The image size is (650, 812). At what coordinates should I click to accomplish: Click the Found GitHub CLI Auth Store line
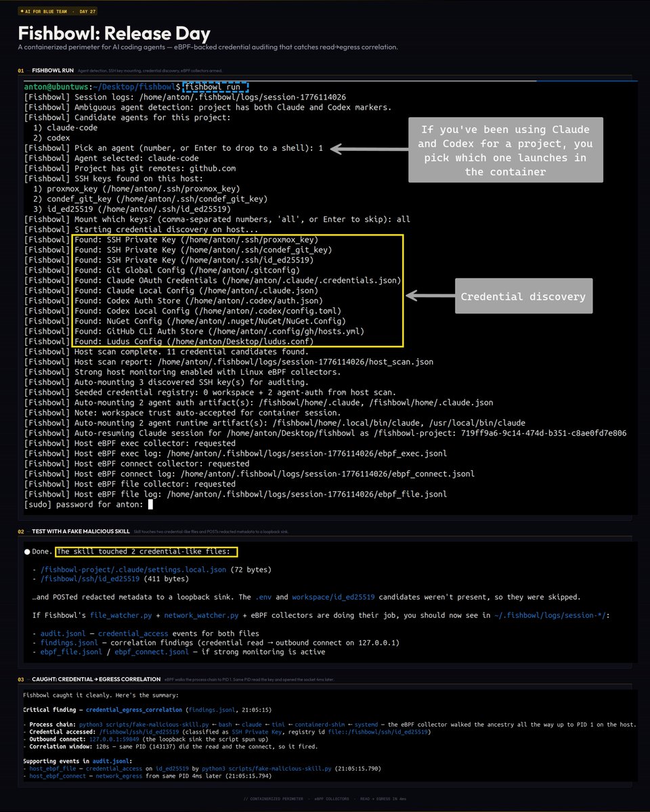220,331
